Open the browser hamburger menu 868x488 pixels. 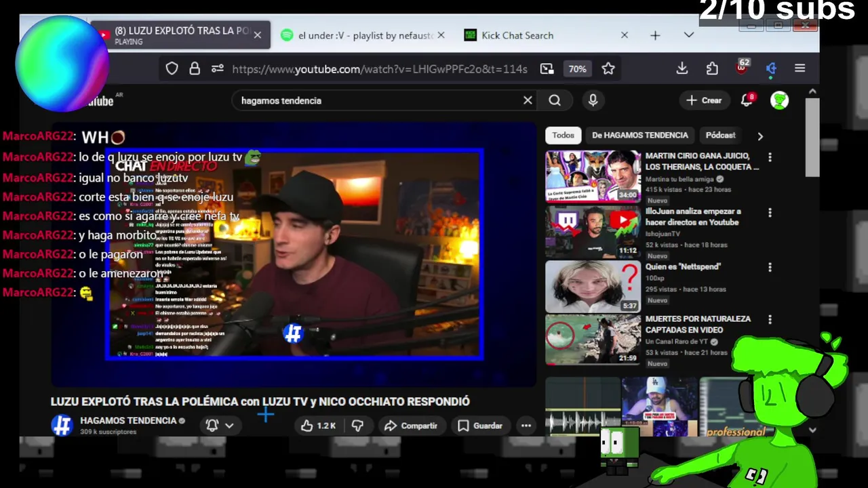pos(800,68)
